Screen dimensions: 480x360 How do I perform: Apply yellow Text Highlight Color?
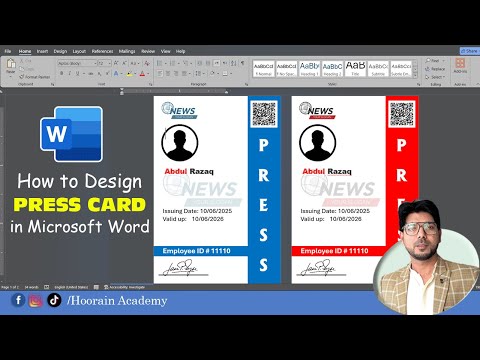click(129, 73)
